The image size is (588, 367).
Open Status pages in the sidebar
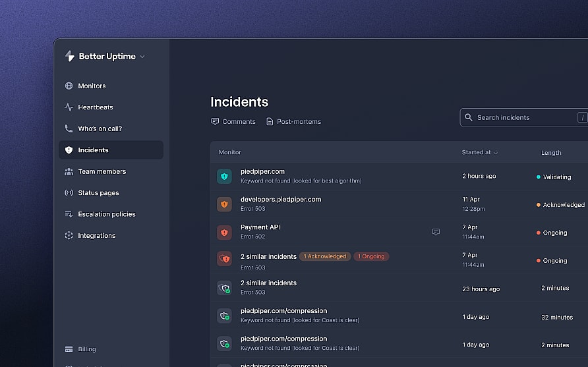[x=98, y=192]
